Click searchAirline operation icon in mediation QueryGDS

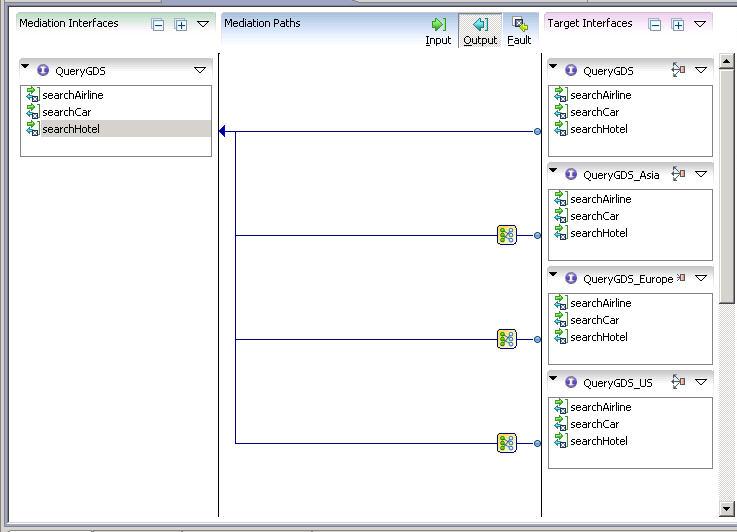point(32,94)
